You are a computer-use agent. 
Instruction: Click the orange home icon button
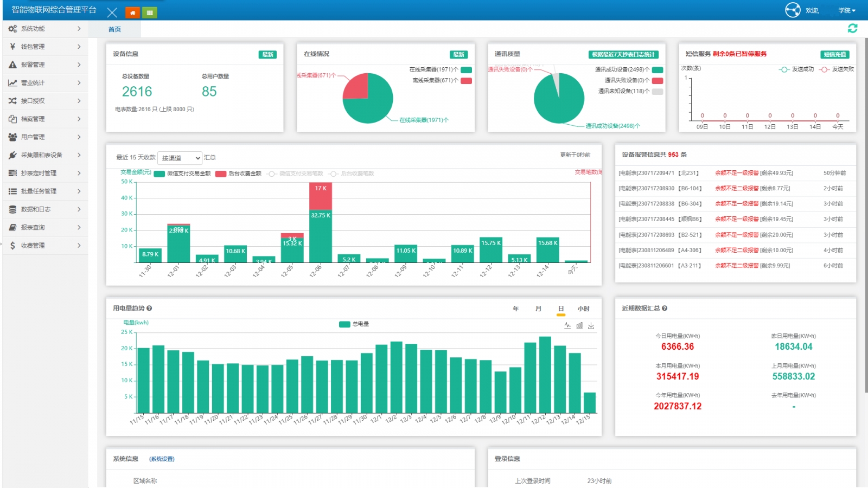(x=132, y=12)
